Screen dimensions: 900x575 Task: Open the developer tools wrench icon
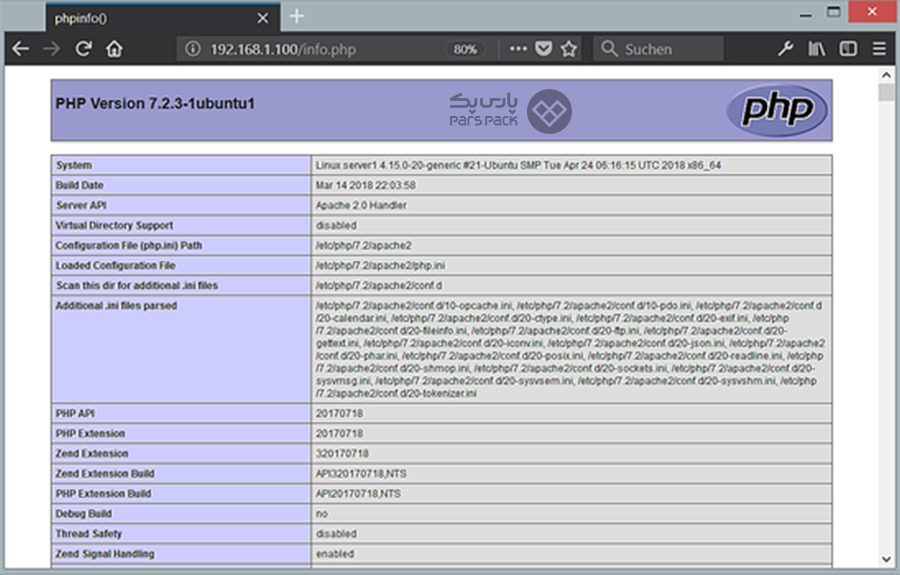pyautogui.click(x=786, y=49)
